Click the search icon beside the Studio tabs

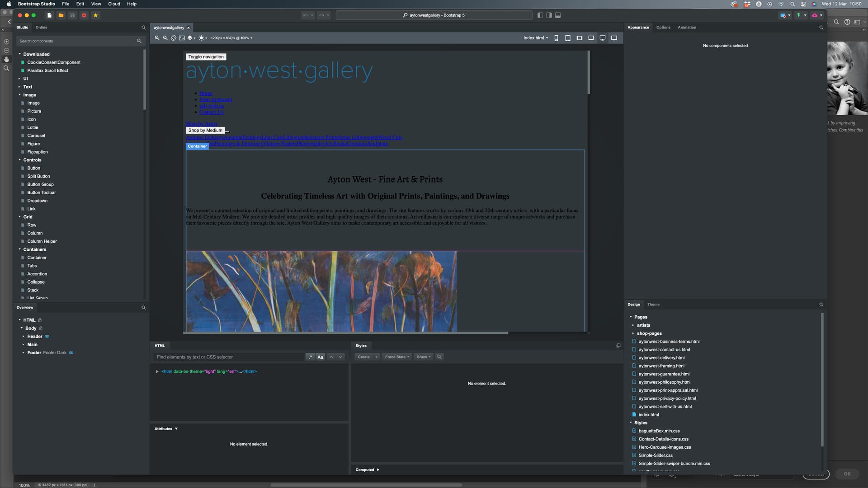click(144, 28)
